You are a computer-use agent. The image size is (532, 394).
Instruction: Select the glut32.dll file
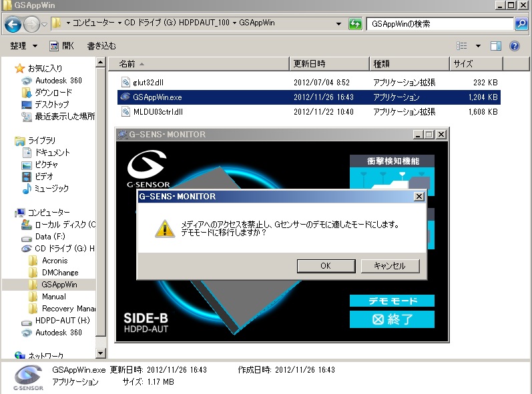pos(148,82)
